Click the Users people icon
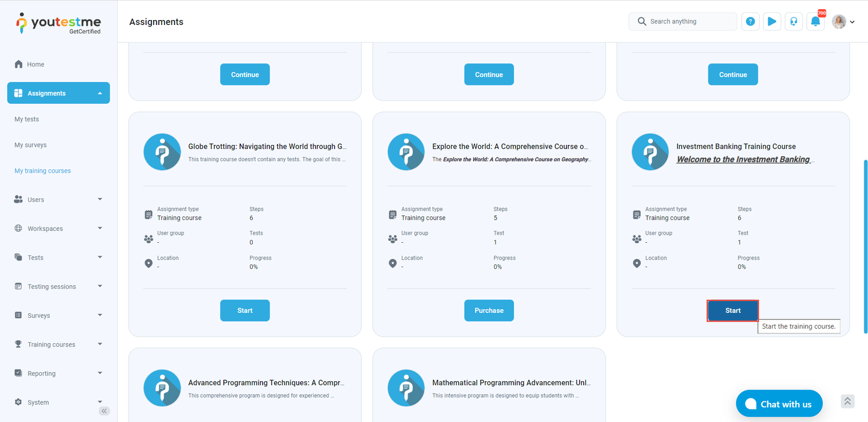 click(x=18, y=199)
